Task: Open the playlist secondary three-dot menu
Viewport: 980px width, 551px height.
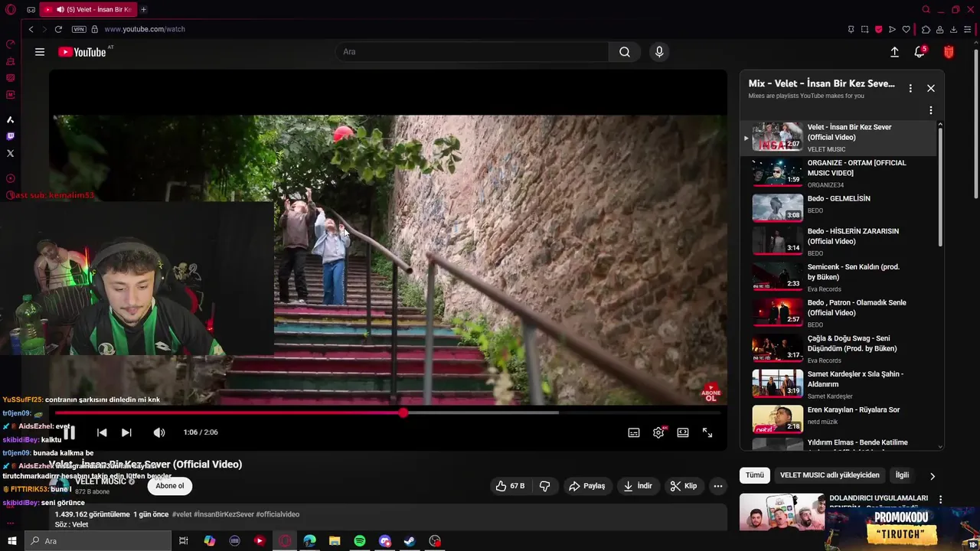Action: (x=931, y=110)
